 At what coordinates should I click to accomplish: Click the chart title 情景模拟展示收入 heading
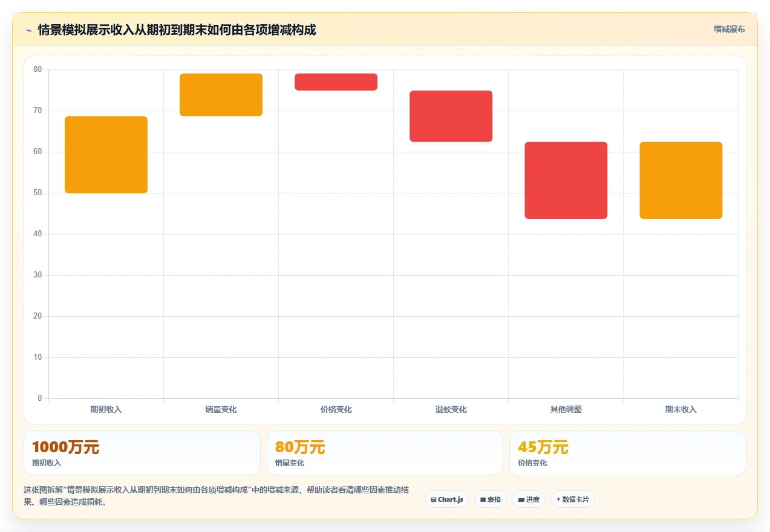[x=177, y=30]
